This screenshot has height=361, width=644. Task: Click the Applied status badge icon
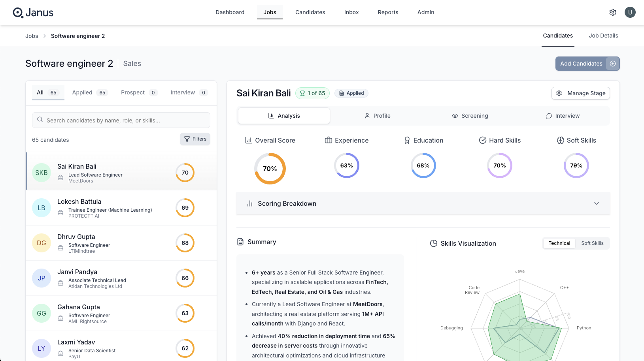[x=341, y=93]
